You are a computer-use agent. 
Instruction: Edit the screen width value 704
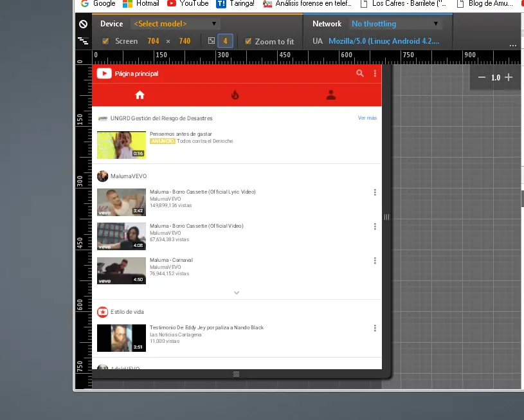[153, 41]
